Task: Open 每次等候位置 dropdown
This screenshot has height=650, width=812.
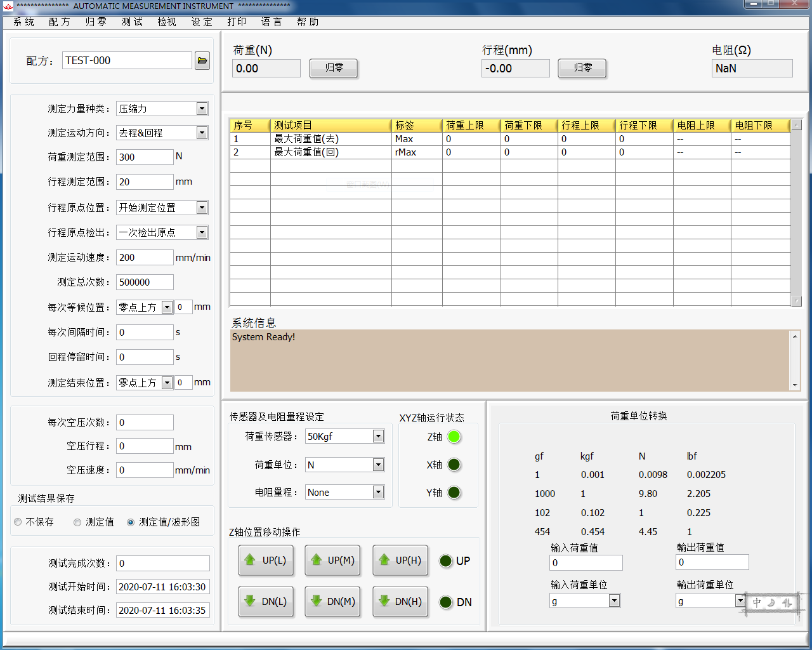Action: (167, 307)
